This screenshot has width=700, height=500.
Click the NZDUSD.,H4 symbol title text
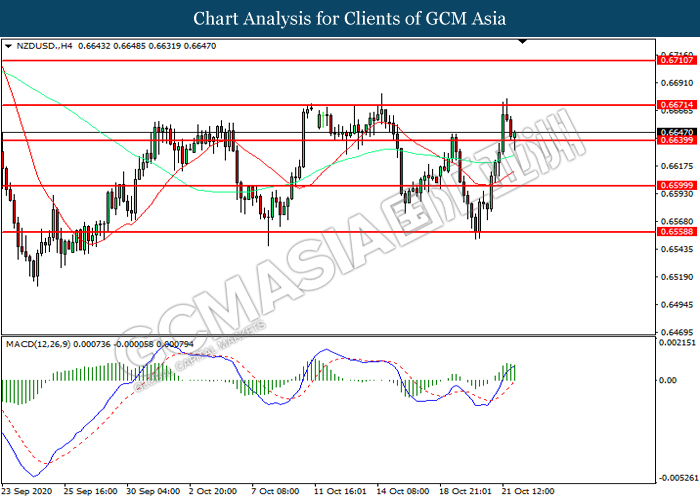[x=44, y=46]
